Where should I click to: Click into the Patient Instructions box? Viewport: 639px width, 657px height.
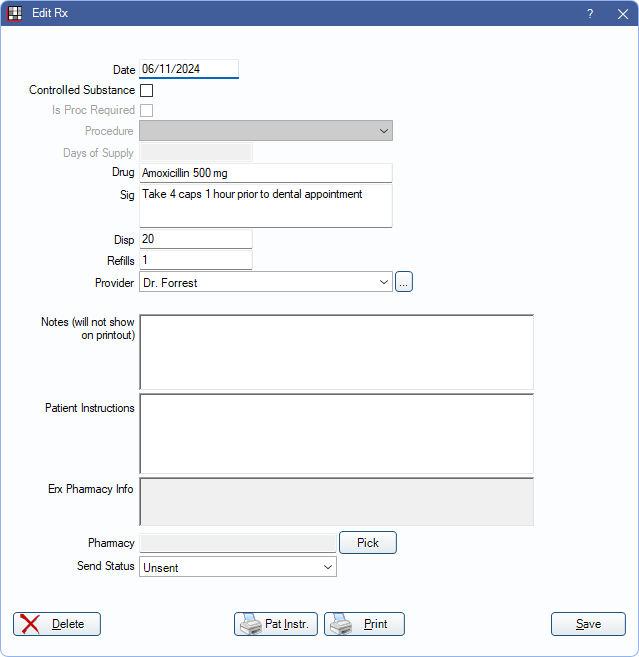(336, 433)
